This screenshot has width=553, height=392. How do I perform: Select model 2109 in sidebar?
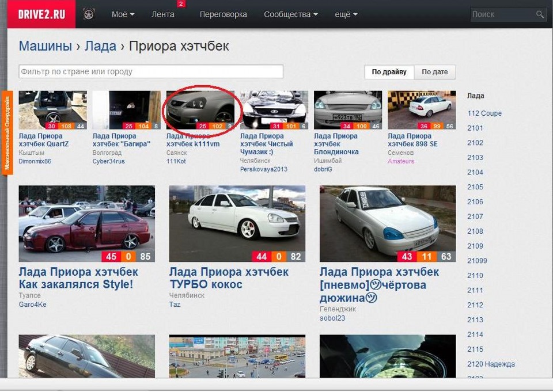(x=475, y=246)
